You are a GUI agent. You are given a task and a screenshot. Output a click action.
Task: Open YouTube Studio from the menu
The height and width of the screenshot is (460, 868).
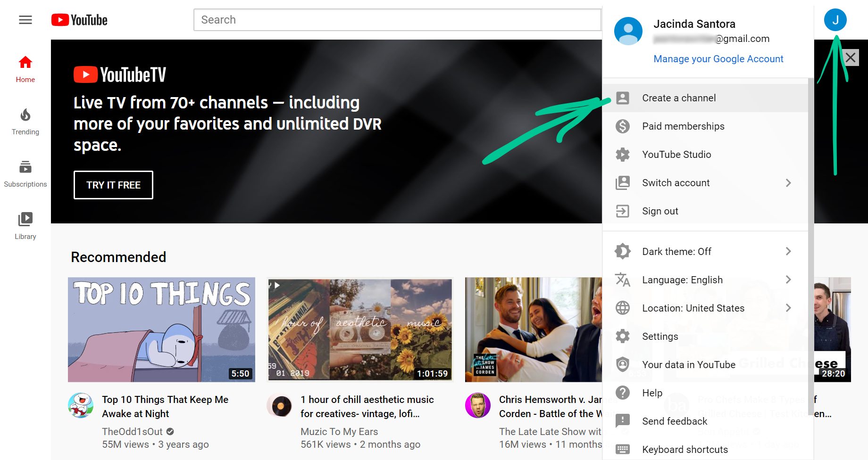click(x=706, y=155)
